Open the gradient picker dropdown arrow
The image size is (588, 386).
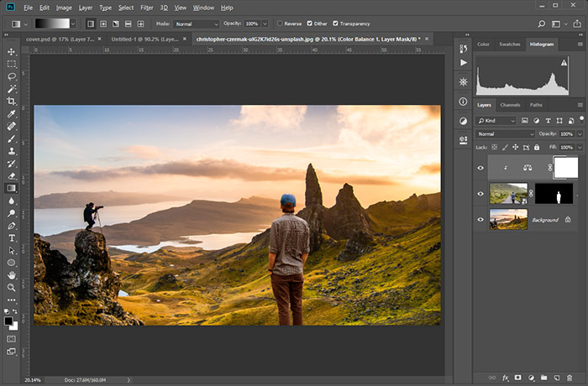click(73, 24)
